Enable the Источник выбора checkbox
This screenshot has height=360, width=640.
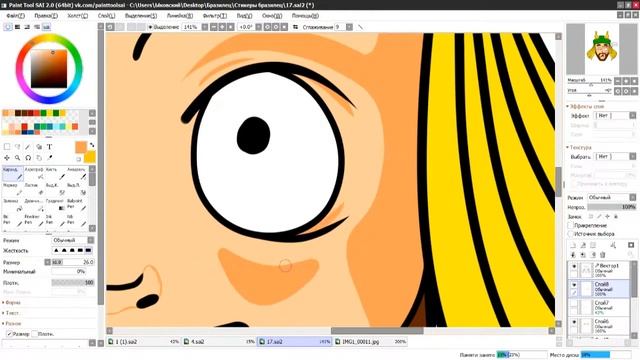tap(571, 234)
